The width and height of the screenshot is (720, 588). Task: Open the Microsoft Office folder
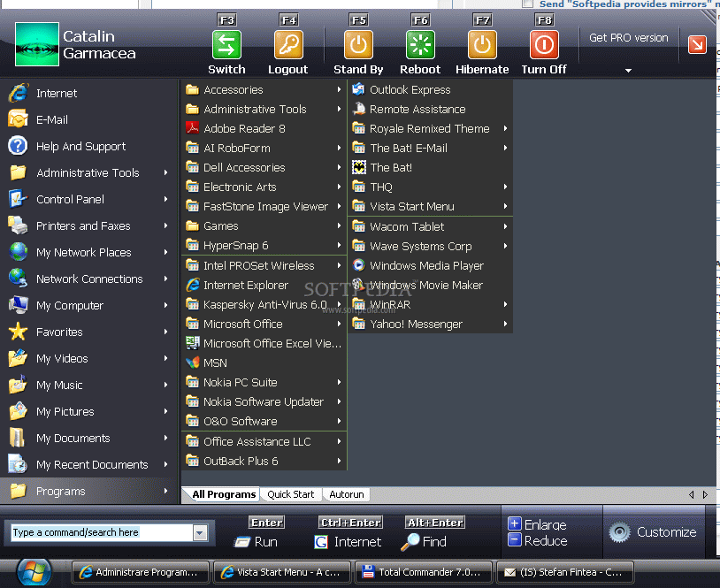[x=264, y=325]
